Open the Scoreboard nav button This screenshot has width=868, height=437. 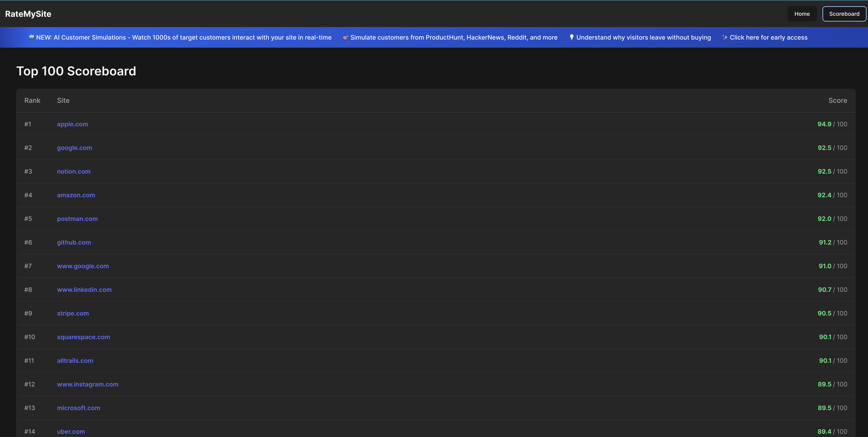coord(844,14)
